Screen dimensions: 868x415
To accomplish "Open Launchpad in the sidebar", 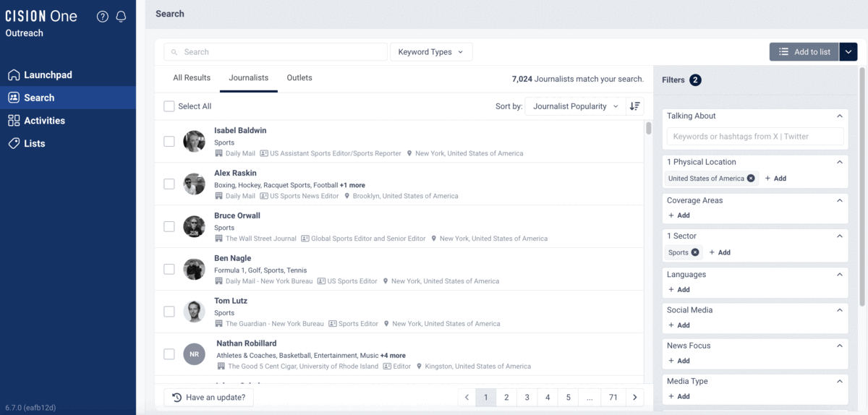I will coord(68,75).
